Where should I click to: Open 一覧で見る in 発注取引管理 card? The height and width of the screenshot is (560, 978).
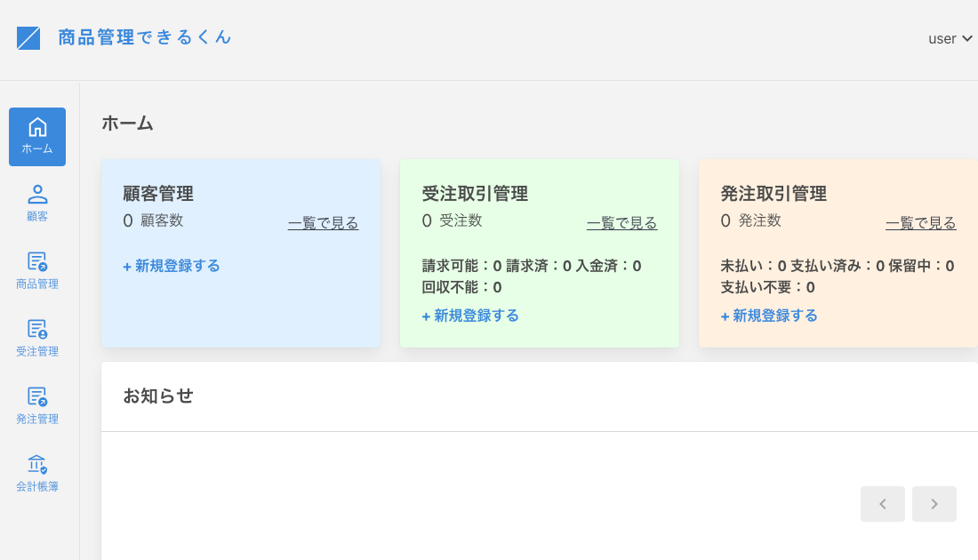click(x=920, y=223)
